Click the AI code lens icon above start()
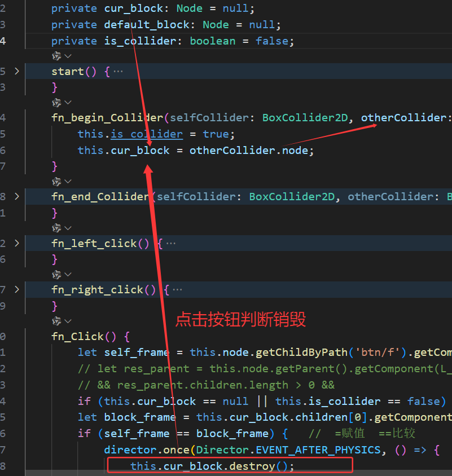The width and height of the screenshot is (452, 476). pos(56,56)
